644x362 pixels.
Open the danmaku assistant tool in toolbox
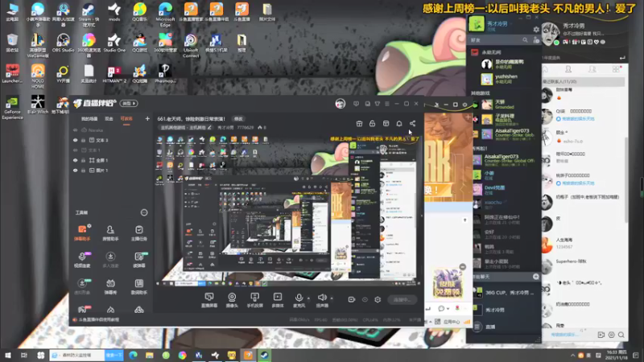pos(82,232)
